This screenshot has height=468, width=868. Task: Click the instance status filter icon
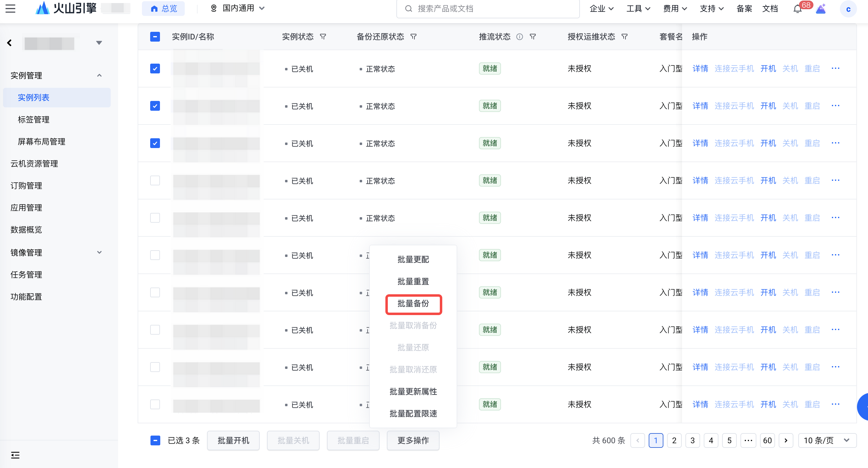323,37
